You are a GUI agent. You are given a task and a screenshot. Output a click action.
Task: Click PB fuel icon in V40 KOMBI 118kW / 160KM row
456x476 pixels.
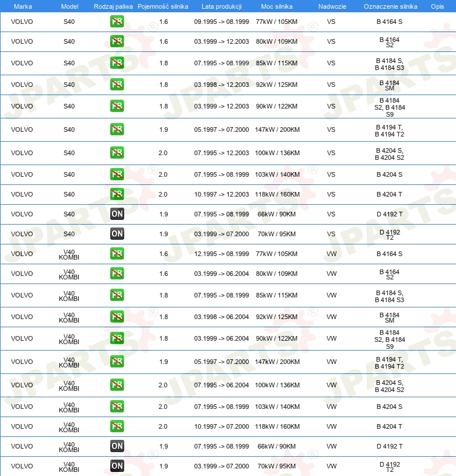(x=117, y=426)
